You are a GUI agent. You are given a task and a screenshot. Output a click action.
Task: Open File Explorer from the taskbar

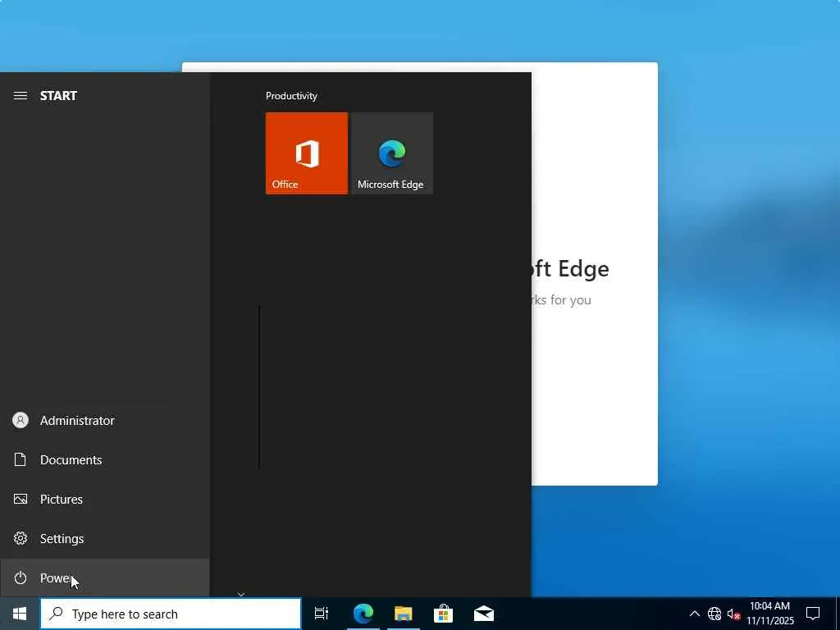(x=404, y=614)
